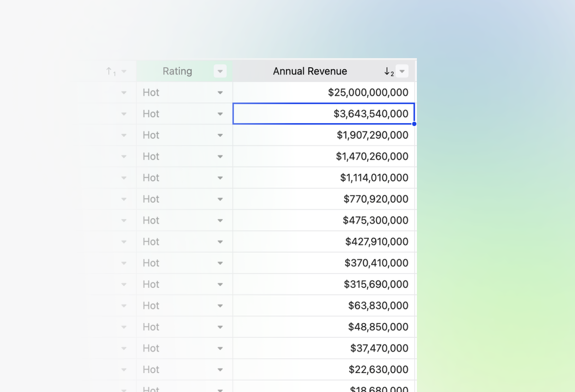
Task: Open faded column dropdown in the $1,114,010,000 row
Action: coord(124,178)
